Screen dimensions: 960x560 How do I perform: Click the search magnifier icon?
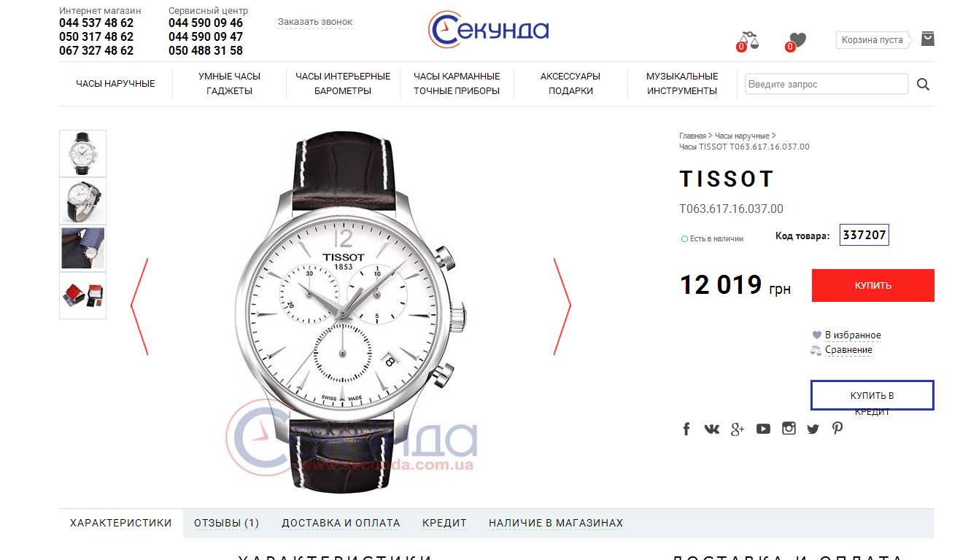tap(923, 85)
